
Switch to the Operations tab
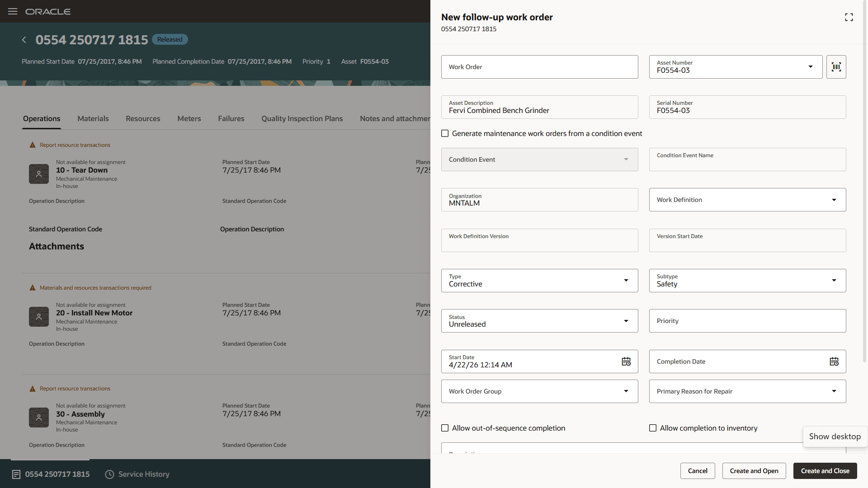click(x=42, y=118)
